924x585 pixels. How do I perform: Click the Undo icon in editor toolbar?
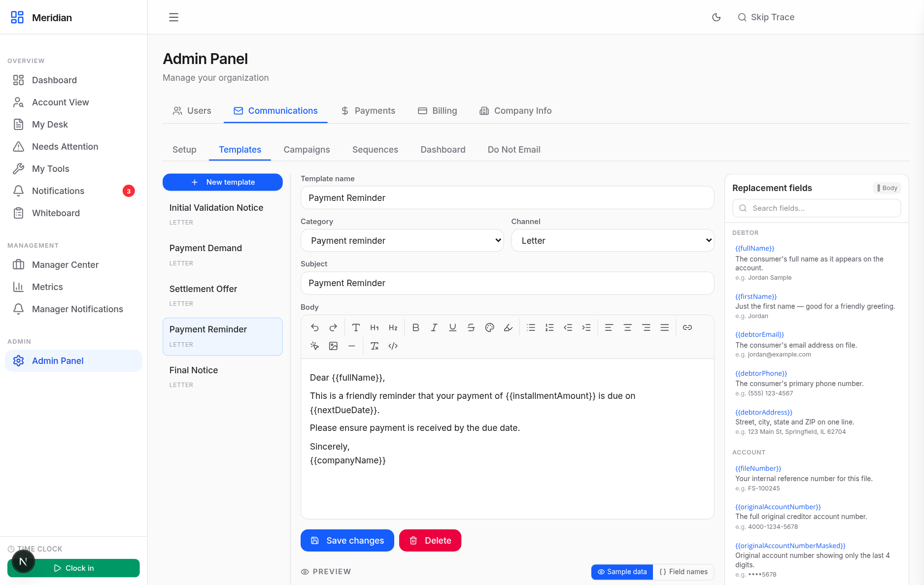[x=314, y=327]
